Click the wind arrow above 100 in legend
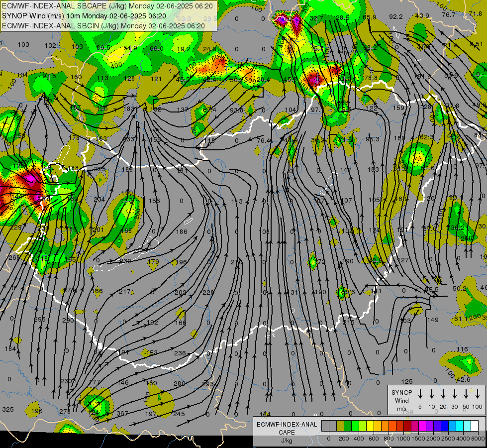Image resolution: width=487 pixels, height=448 pixels. click(478, 394)
